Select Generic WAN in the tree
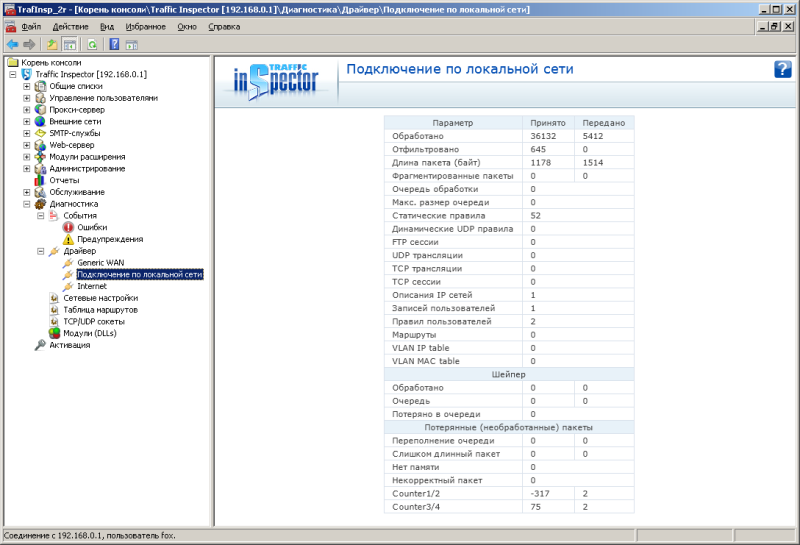 (x=101, y=262)
